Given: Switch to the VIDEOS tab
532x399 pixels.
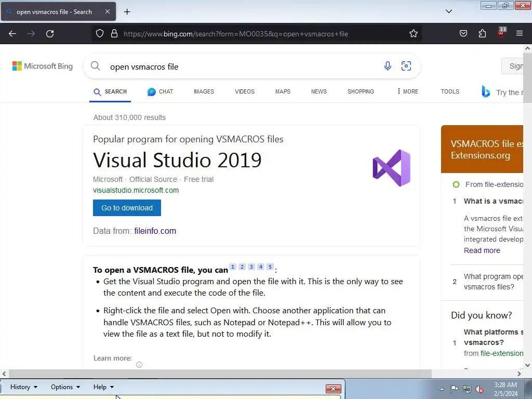Looking at the screenshot, I should tap(245, 91).
